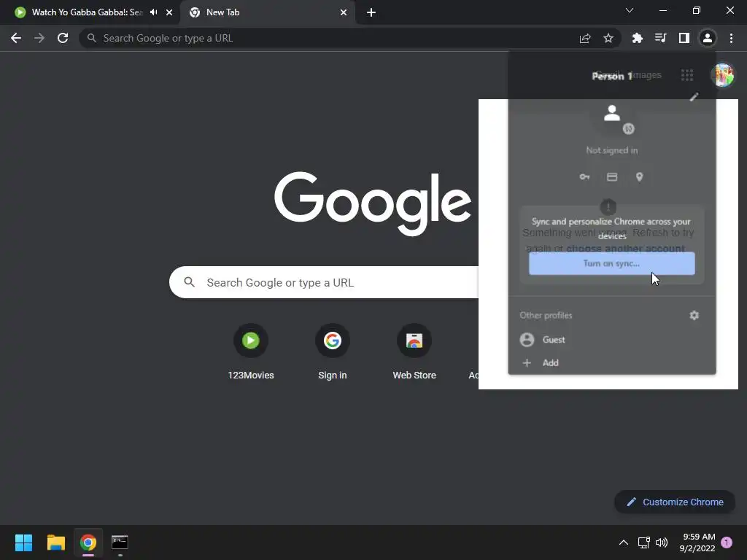Open the Extensions puzzle icon
Image resolution: width=747 pixels, height=560 pixels.
pos(637,38)
